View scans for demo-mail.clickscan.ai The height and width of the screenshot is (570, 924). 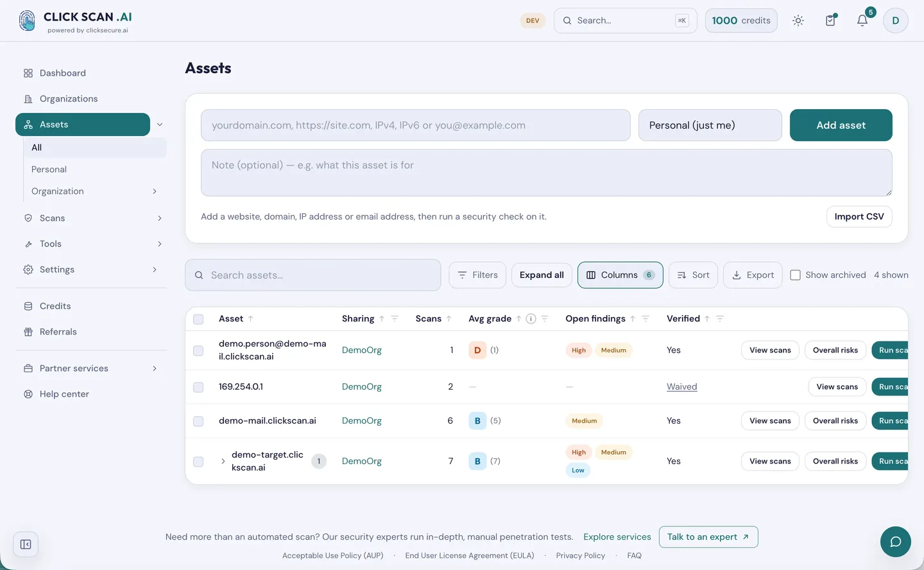(770, 421)
